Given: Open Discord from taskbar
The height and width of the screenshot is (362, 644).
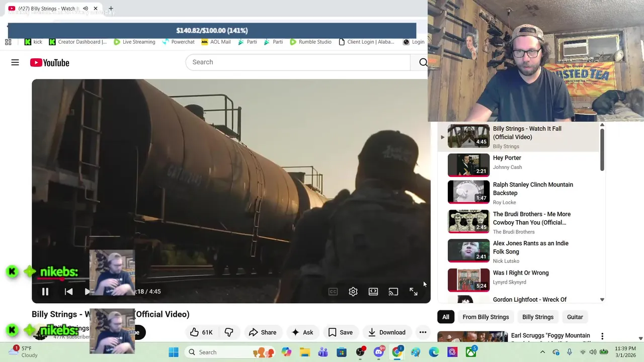Looking at the screenshot, I should click(x=379, y=352).
